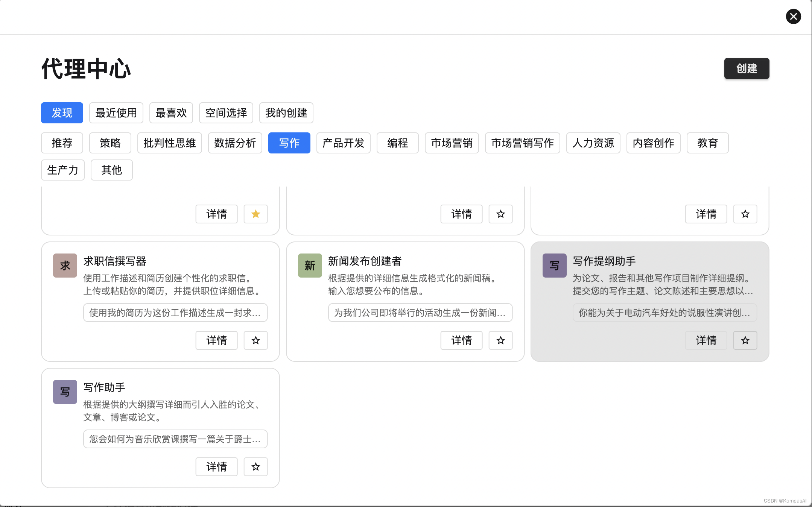This screenshot has width=812, height=507.
Task: Select the 编程 category filter
Action: (x=397, y=143)
